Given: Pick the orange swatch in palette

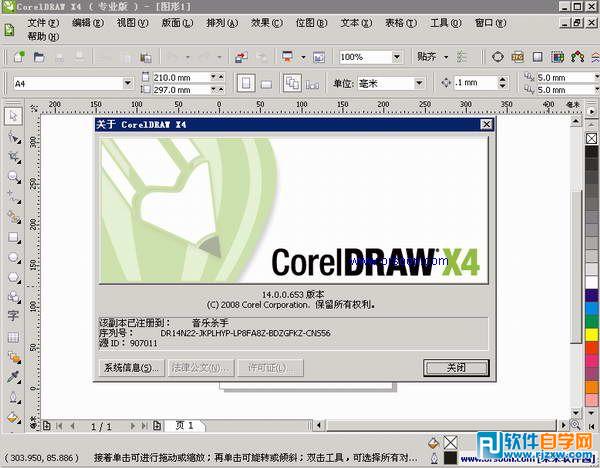Looking at the screenshot, I should (592, 387).
